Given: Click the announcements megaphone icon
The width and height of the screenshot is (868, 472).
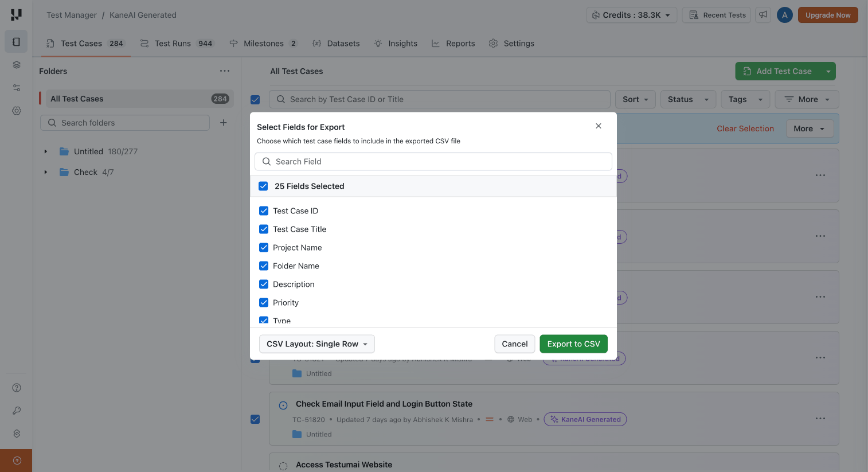Looking at the screenshot, I should tap(763, 15).
